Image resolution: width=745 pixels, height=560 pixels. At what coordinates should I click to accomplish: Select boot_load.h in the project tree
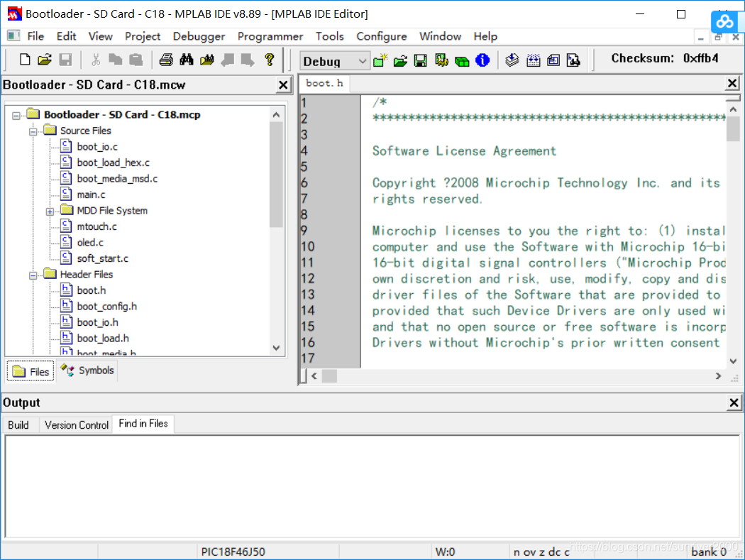coord(103,339)
